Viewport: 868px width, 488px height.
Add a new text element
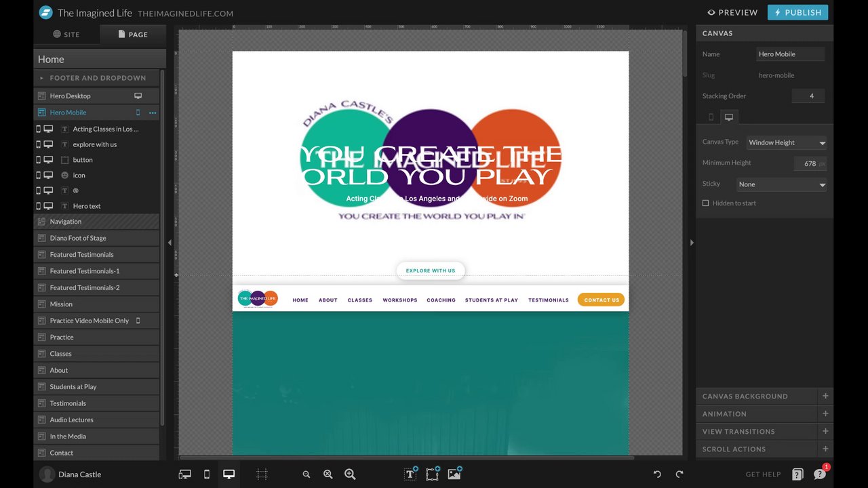pyautogui.click(x=410, y=474)
